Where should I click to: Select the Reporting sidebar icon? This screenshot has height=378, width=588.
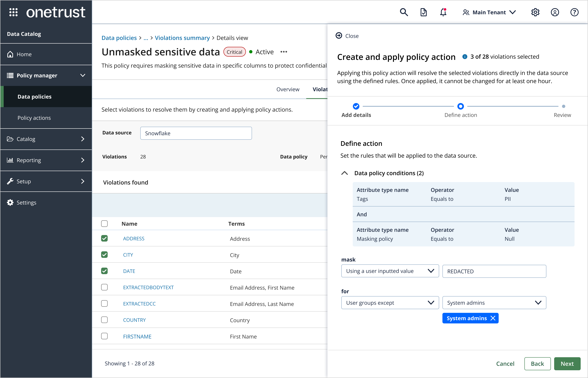point(10,160)
